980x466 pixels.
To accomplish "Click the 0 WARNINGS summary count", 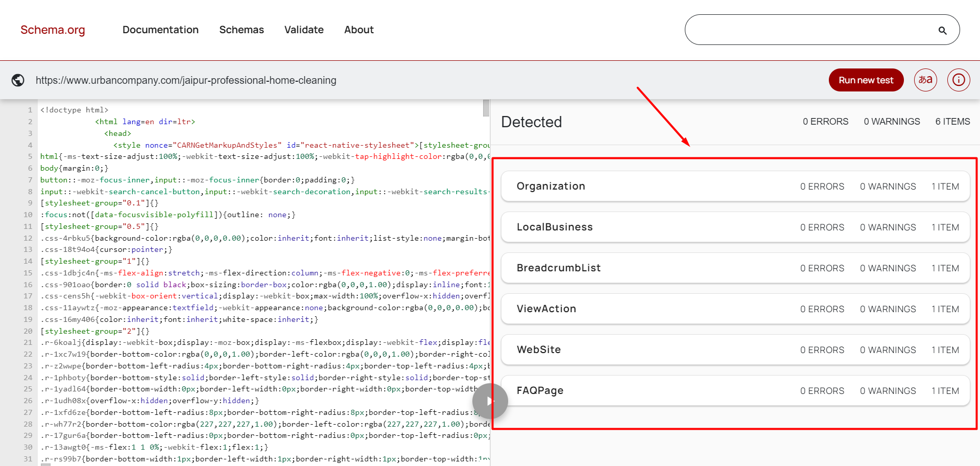I will (x=892, y=122).
